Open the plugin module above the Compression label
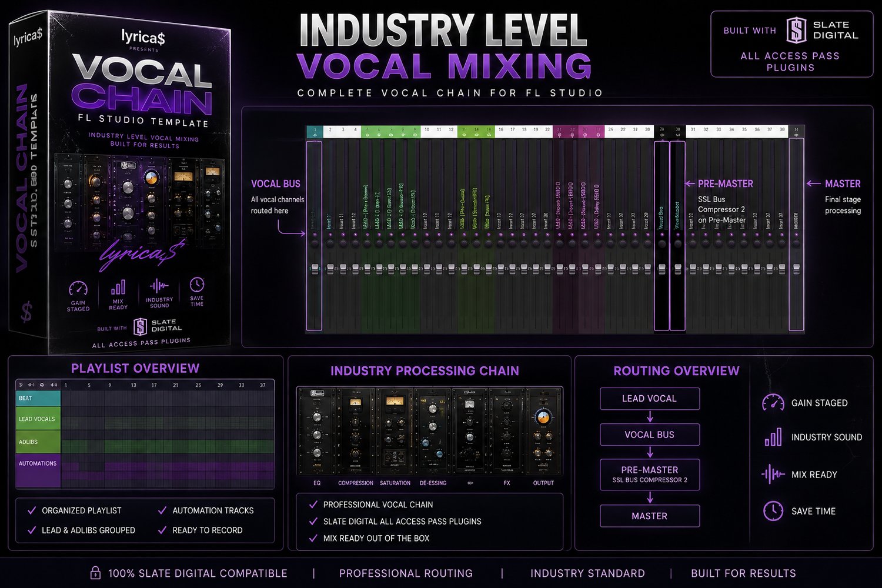The height and width of the screenshot is (588, 882). coord(356,432)
